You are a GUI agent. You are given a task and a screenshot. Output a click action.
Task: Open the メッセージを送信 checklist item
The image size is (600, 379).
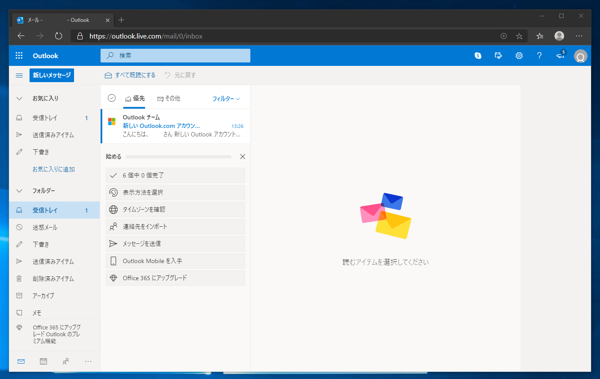pos(175,244)
